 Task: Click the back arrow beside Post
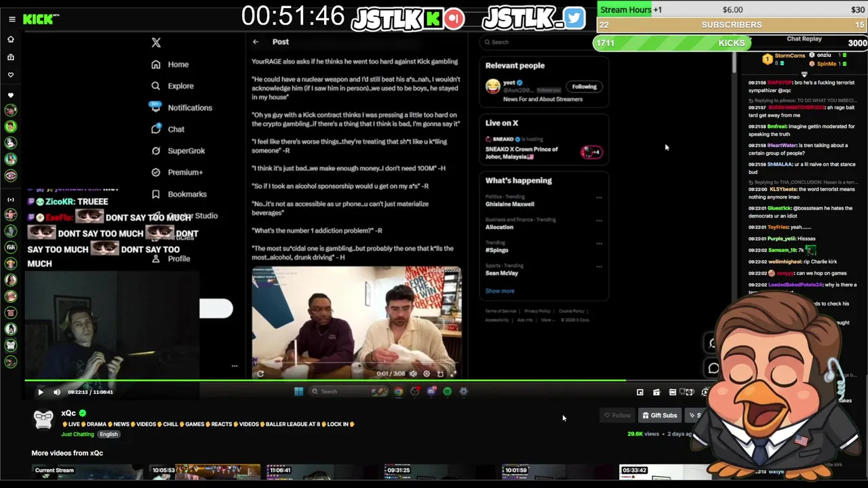pyautogui.click(x=256, y=42)
